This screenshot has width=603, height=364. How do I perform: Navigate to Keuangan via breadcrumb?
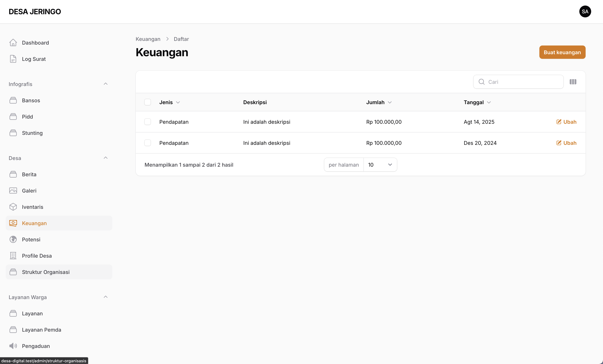pos(148,39)
